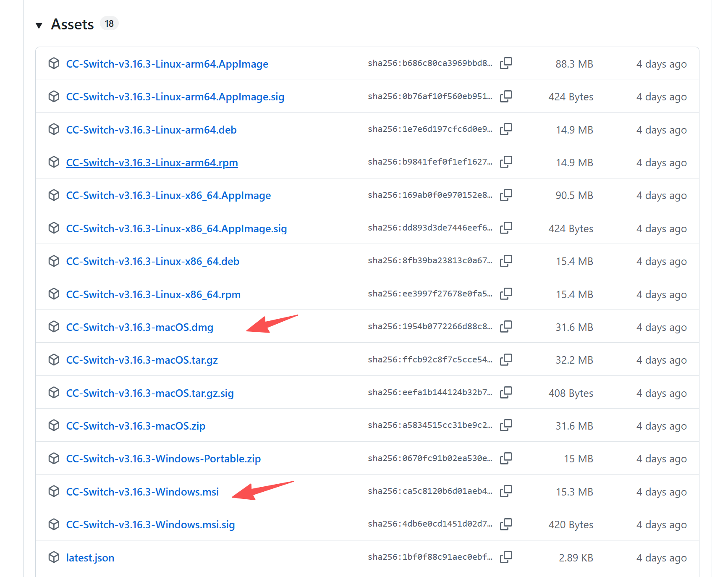This screenshot has width=728, height=577.
Task: Select hash text sha256:b686c80ca3969bbd8…
Action: (x=430, y=63)
